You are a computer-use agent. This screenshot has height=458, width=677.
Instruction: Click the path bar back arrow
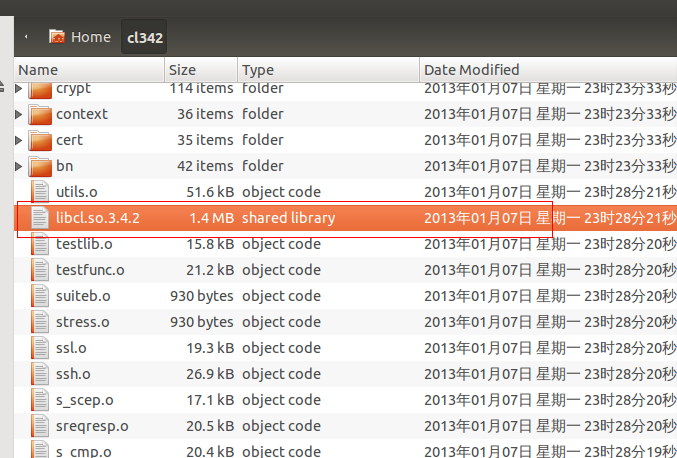26,37
